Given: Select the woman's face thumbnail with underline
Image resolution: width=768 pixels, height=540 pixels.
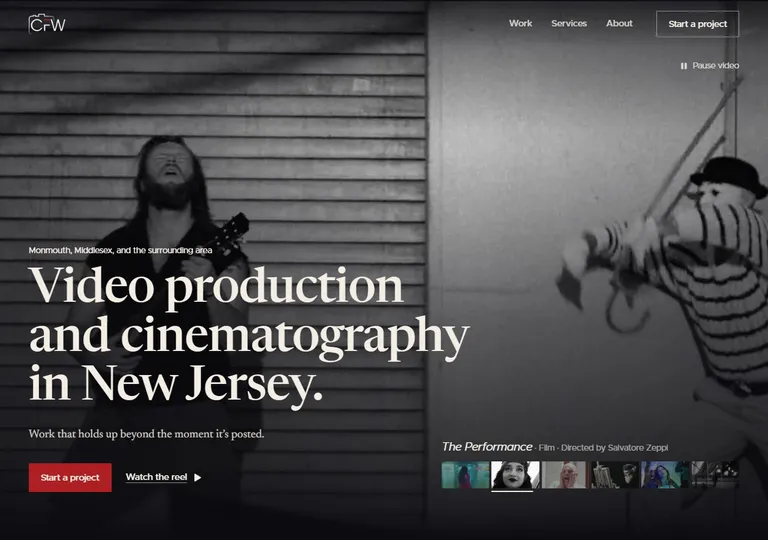Looking at the screenshot, I should pyautogui.click(x=515, y=474).
